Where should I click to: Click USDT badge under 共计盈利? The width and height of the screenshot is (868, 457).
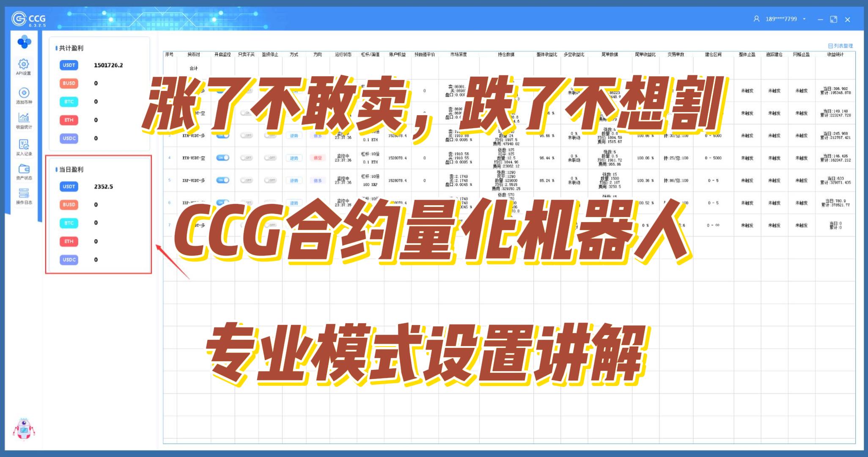[69, 65]
